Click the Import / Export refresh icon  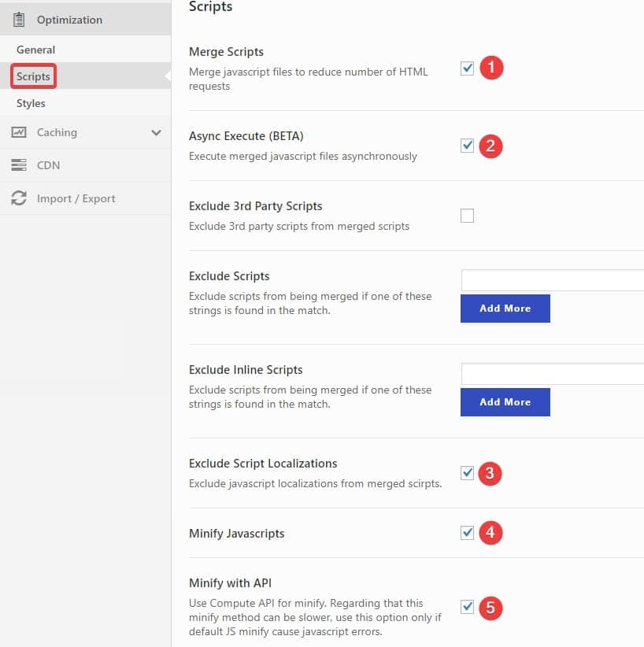(19, 198)
